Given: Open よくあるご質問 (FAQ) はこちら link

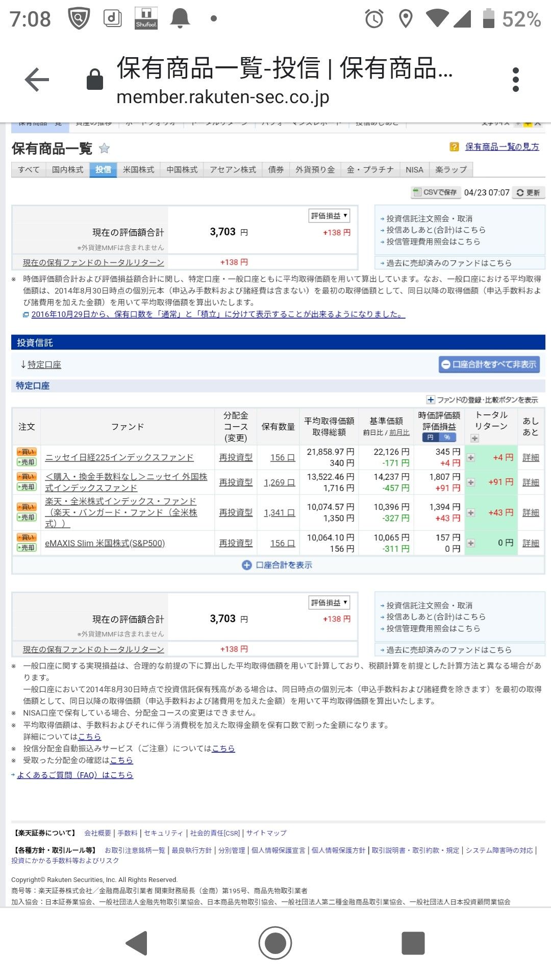Looking at the screenshot, I should tap(75, 775).
